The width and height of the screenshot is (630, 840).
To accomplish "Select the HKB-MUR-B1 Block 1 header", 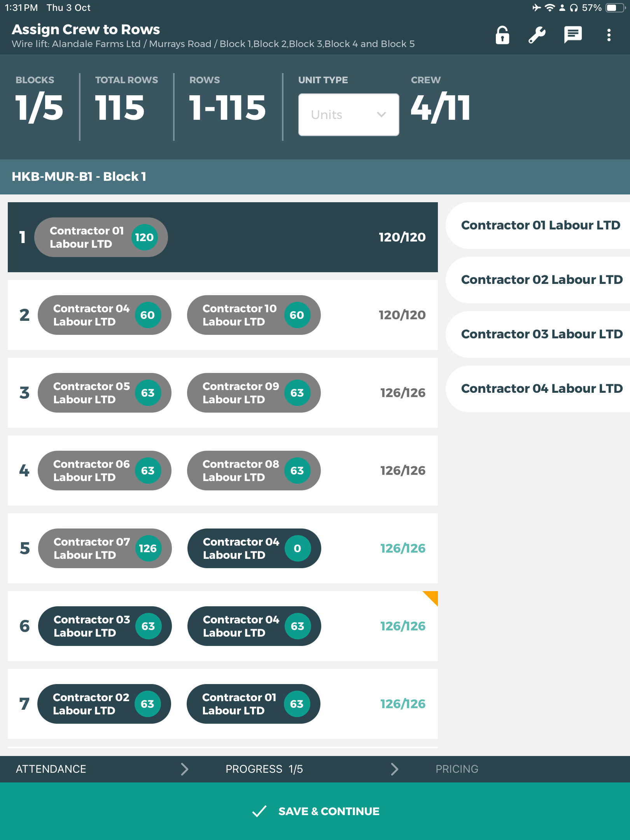I will pos(79,177).
